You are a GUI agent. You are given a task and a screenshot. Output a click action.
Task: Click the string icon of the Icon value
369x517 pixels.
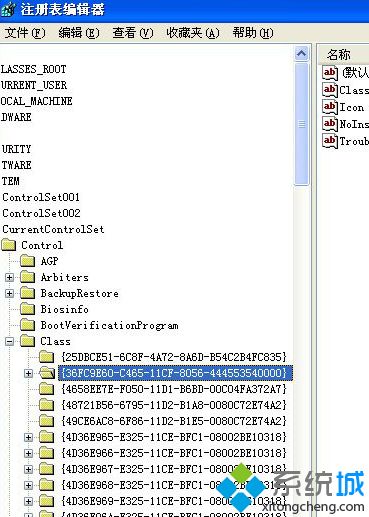coord(330,107)
